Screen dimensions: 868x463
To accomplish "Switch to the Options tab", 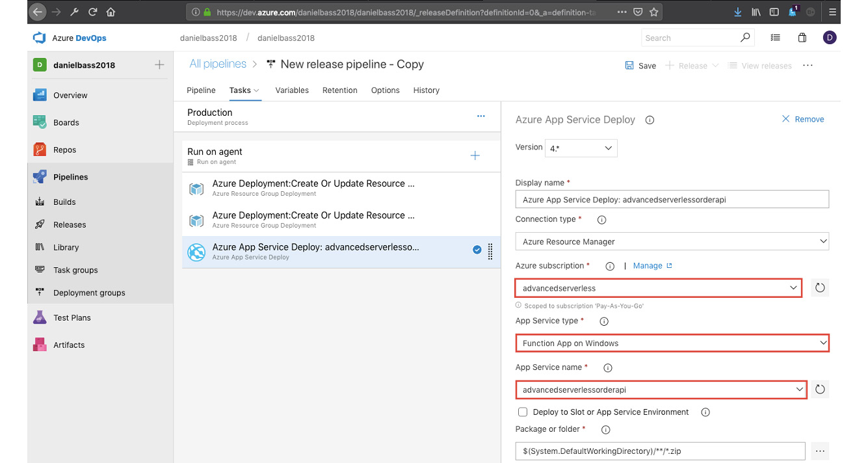I will coord(386,90).
